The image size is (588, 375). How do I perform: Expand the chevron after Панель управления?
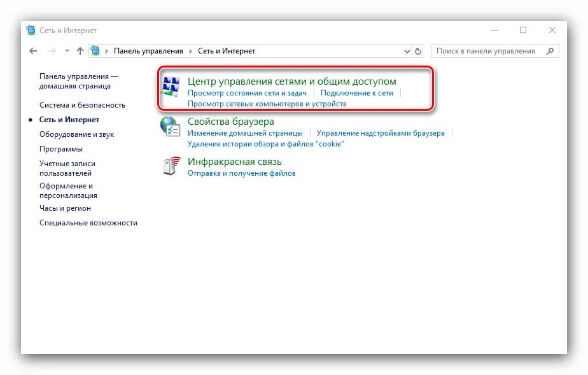click(x=190, y=51)
